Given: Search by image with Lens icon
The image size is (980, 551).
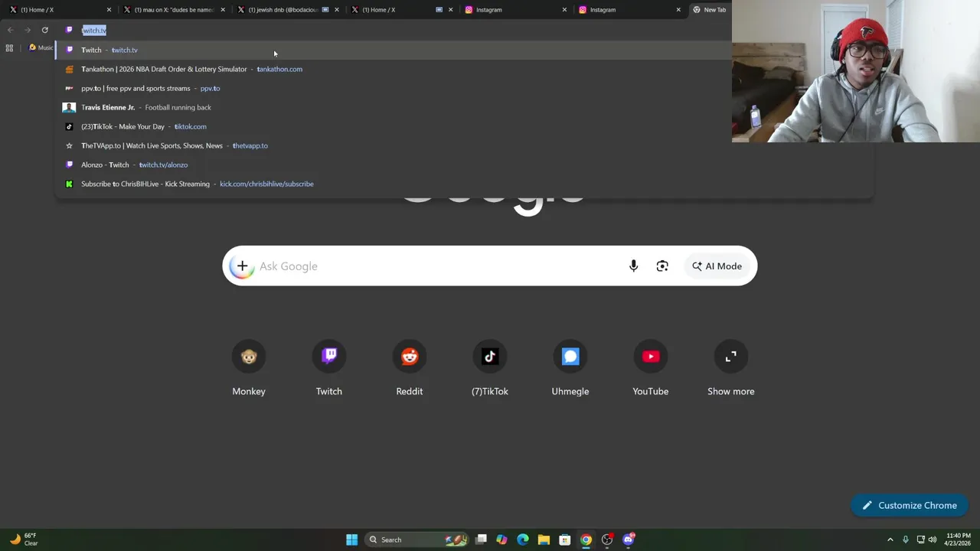Looking at the screenshot, I should tap(662, 266).
